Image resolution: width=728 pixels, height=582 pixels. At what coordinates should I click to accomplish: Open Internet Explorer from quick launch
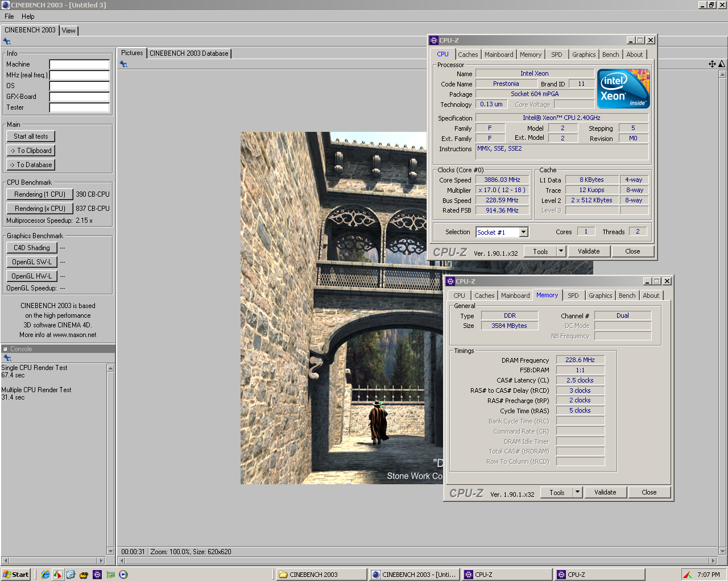[x=45, y=575]
